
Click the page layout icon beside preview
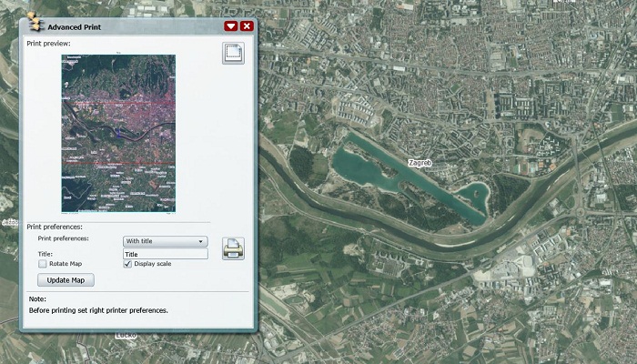click(x=233, y=53)
